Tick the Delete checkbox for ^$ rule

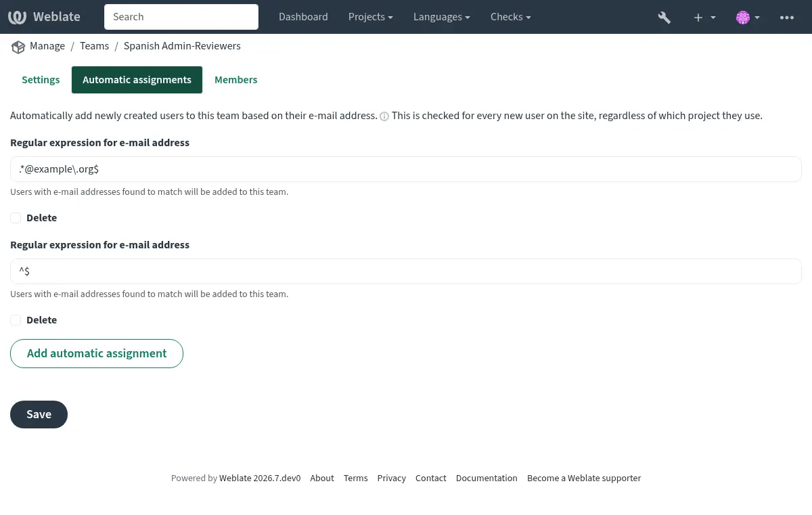16,320
